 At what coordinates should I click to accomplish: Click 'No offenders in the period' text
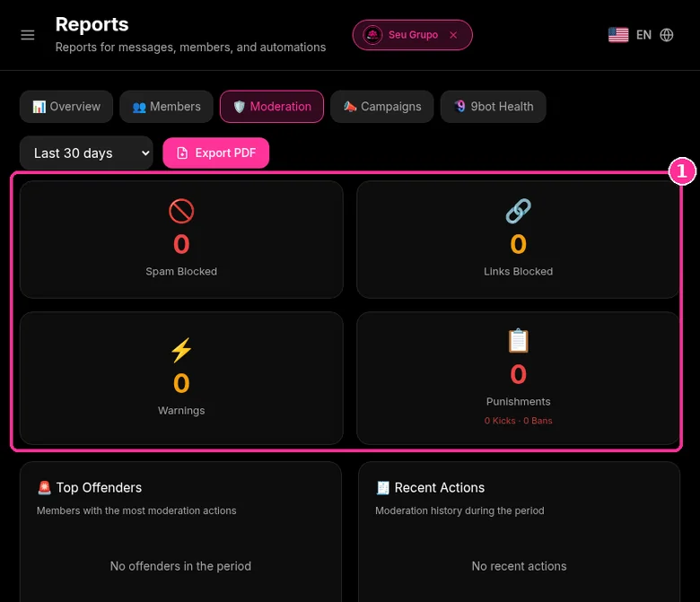[x=180, y=566]
